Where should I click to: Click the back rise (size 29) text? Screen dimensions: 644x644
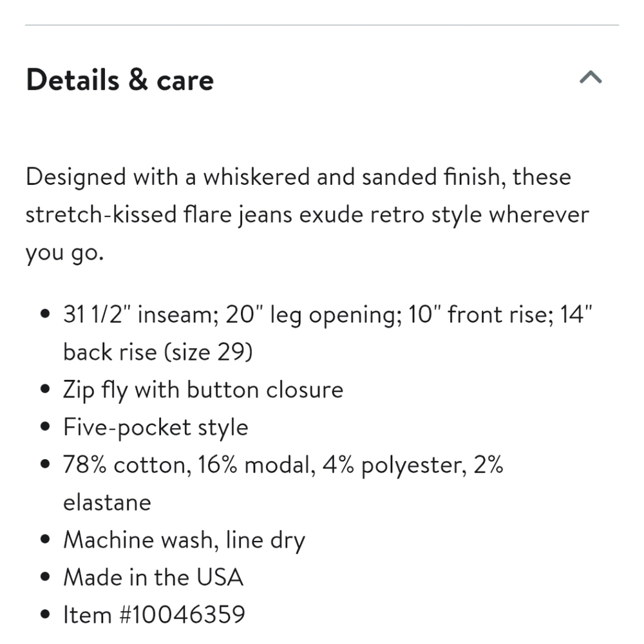(x=158, y=352)
